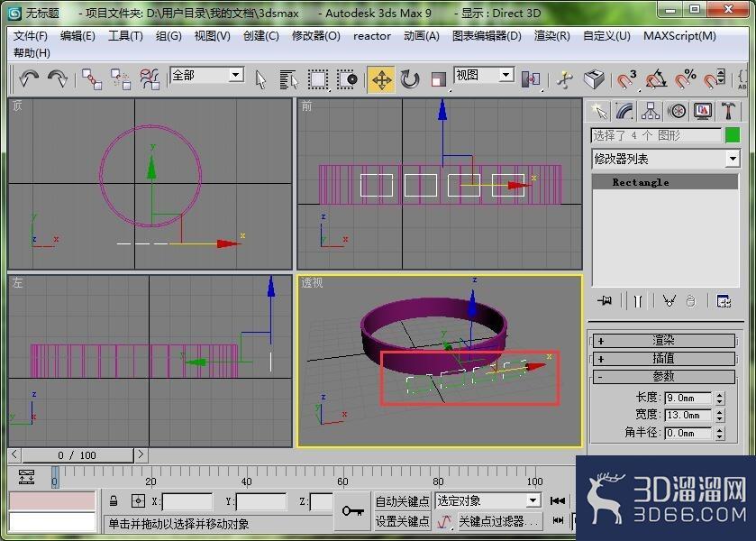Choose Rectangular Selection Region tool
The image size is (756, 541).
click(318, 79)
